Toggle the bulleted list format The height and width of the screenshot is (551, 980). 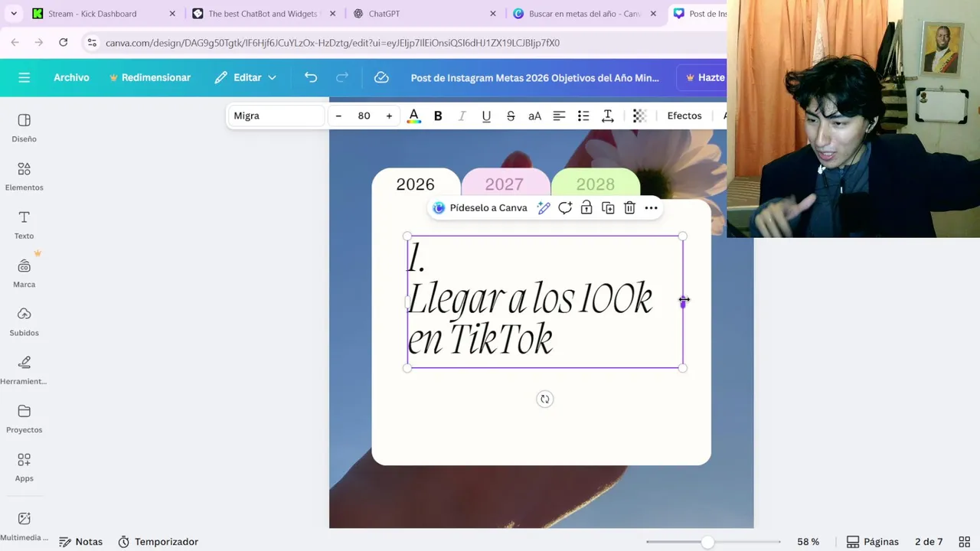[x=583, y=116]
